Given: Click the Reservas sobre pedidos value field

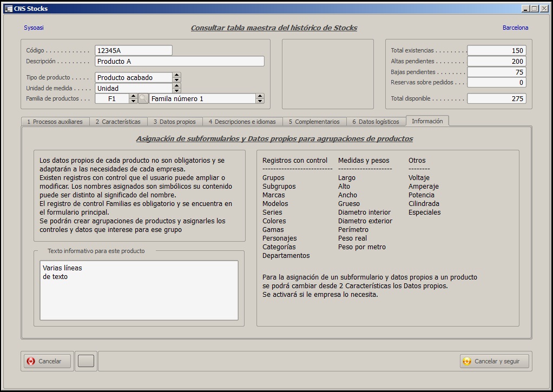Looking at the screenshot, I should point(497,83).
